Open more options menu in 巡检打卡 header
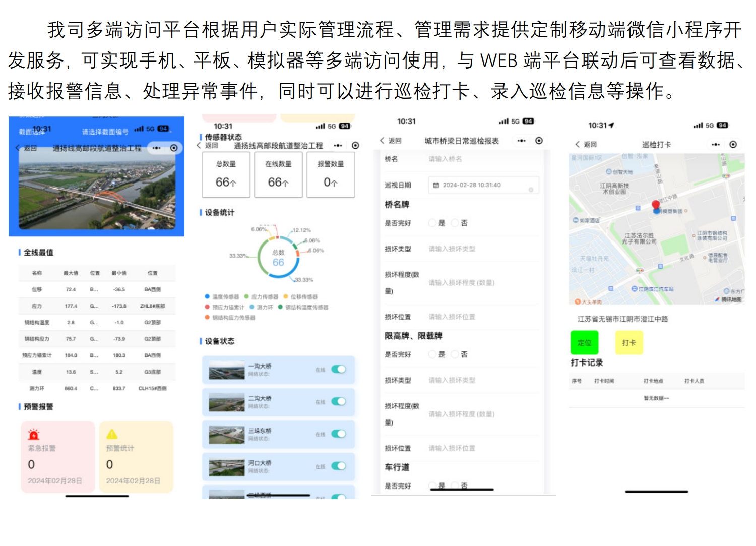 716,145
